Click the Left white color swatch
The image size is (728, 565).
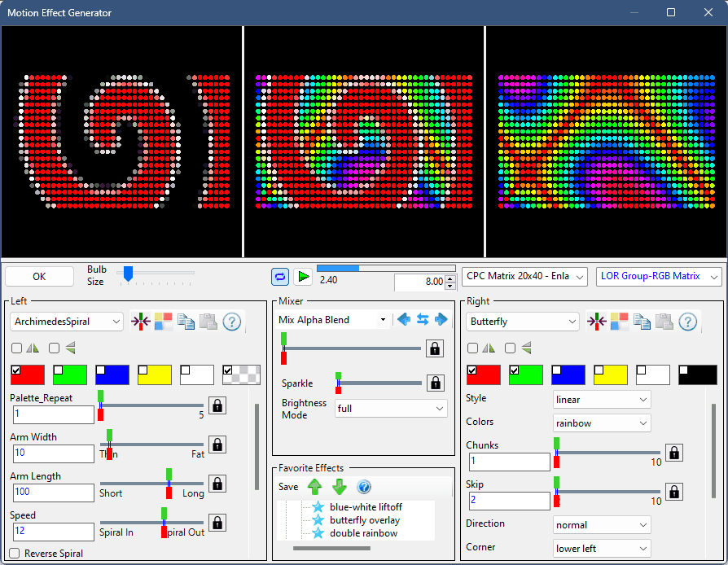pos(197,374)
